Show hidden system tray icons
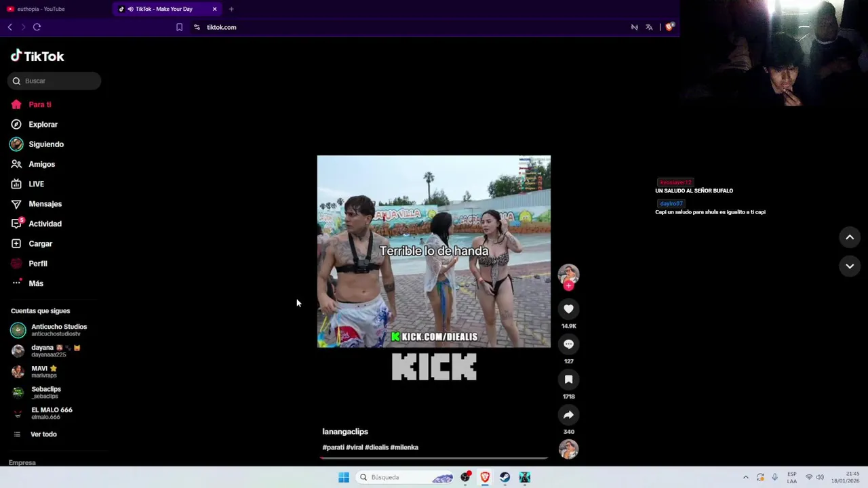This screenshot has height=488, width=868. point(745,477)
